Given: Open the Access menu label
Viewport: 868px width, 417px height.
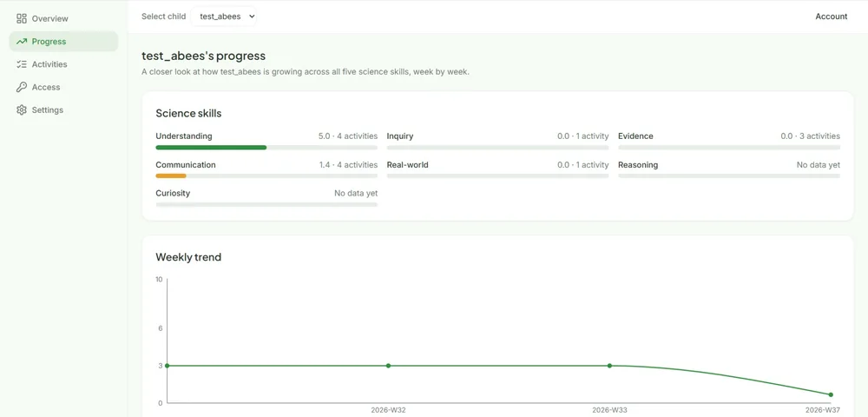Looking at the screenshot, I should (x=46, y=87).
